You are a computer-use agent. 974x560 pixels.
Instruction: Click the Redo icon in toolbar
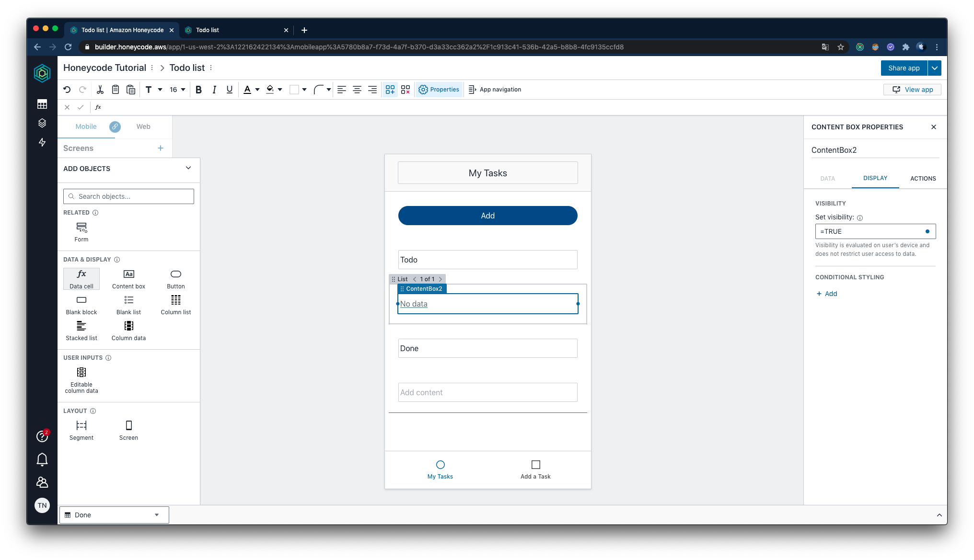pos(82,90)
